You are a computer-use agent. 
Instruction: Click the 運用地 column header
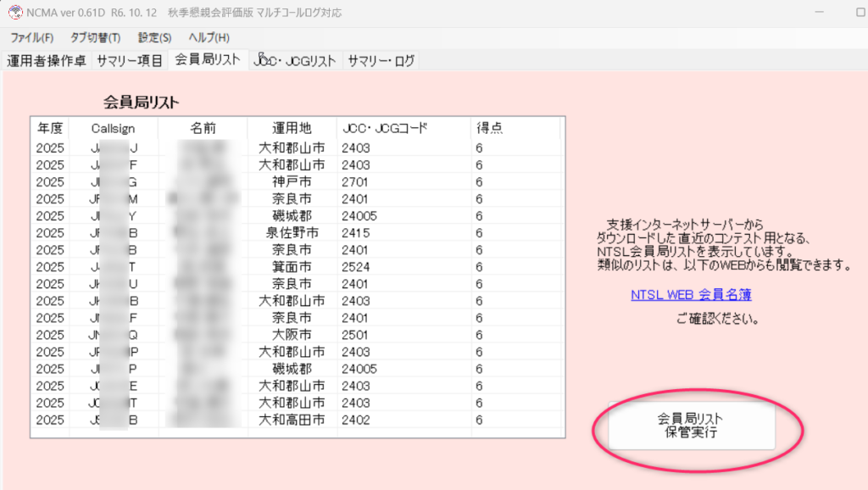(x=292, y=128)
